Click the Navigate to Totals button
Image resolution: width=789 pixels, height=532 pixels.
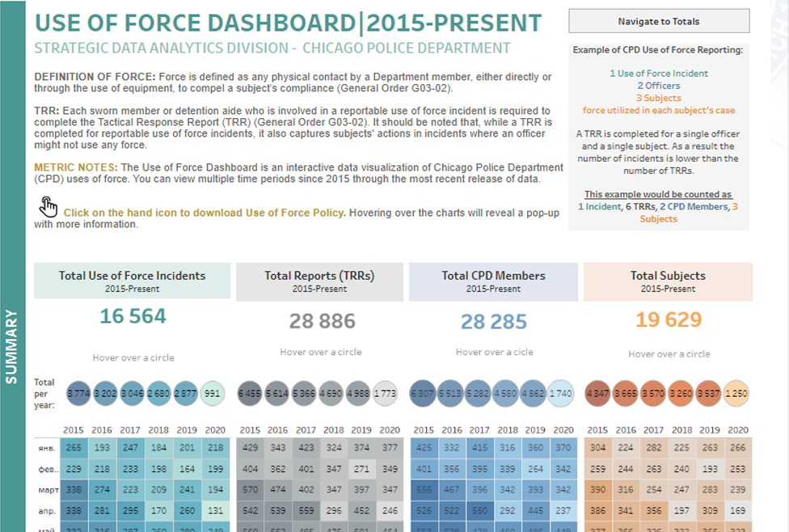pyautogui.click(x=659, y=21)
